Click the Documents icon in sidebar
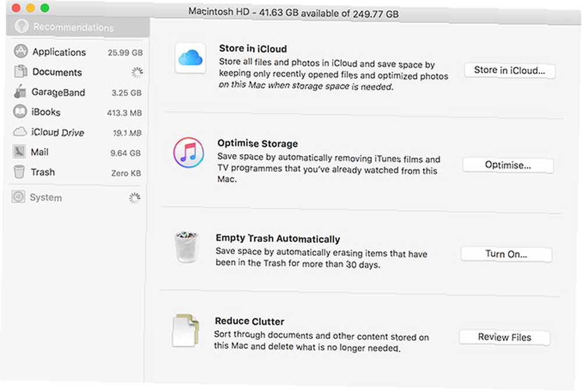Image resolution: width=582 pixels, height=392 pixels. (20, 71)
